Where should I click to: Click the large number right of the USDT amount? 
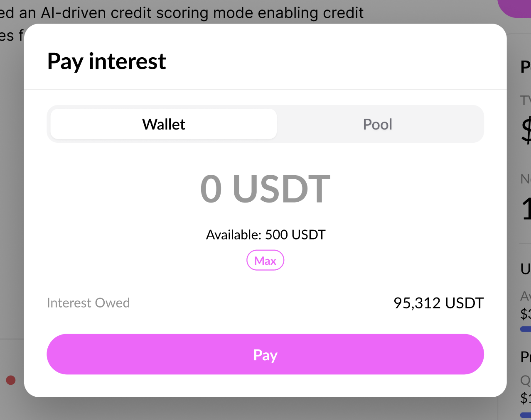527,208
